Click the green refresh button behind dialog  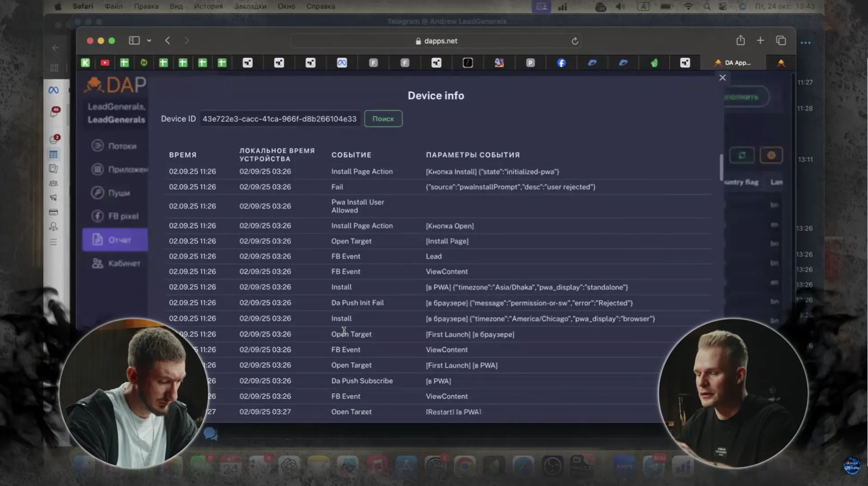(742, 155)
